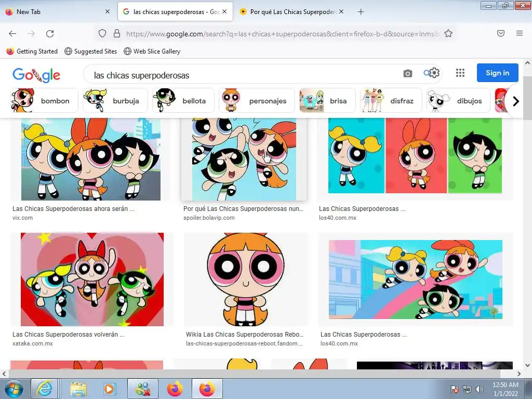Screen dimensions: 532x399
Task: Open the three-panel los40.com.mx image
Action: coord(415,156)
